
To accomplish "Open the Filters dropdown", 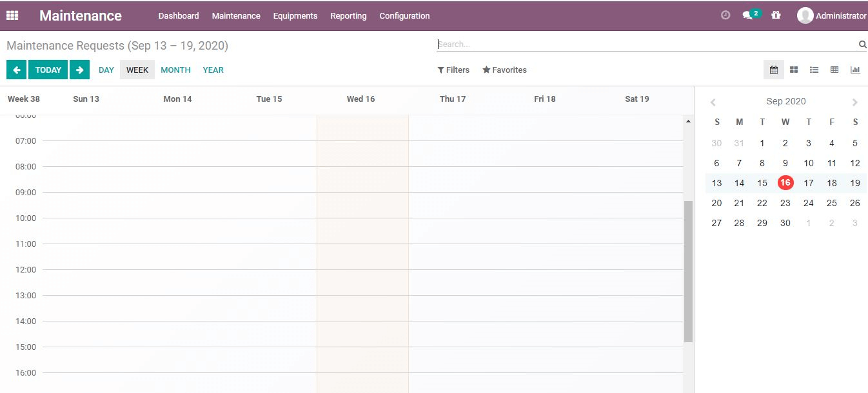I will pos(453,70).
